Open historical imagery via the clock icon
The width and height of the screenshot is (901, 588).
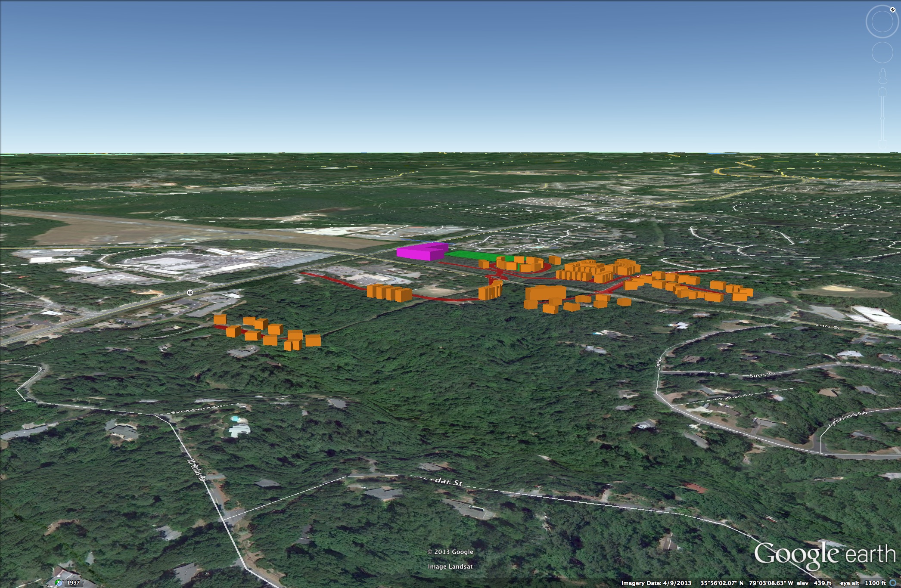pyautogui.click(x=59, y=583)
